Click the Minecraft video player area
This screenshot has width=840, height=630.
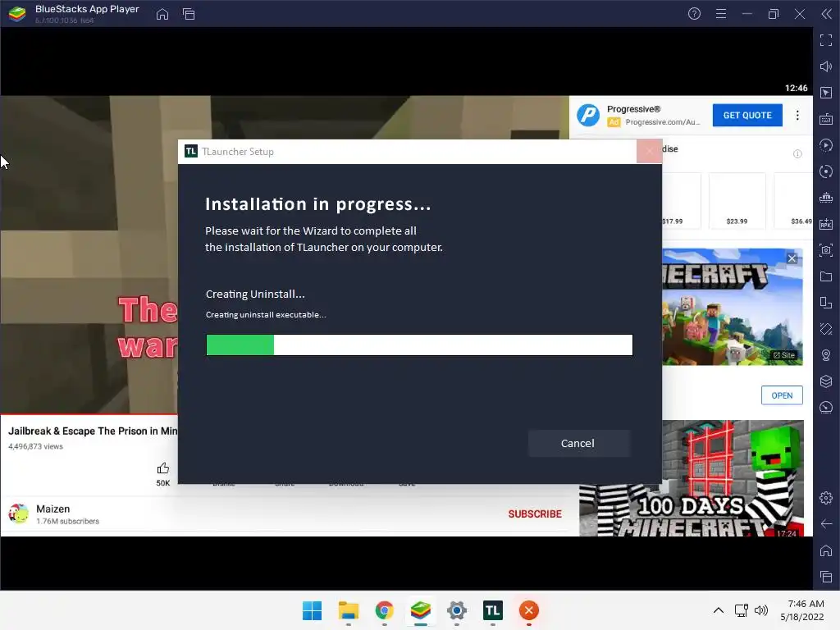coord(89,254)
